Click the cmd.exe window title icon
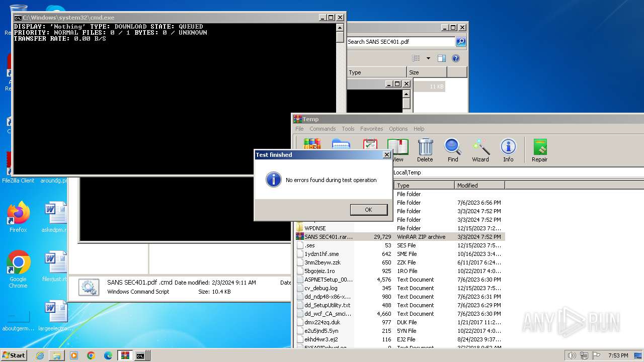The height and width of the screenshot is (362, 644). point(18,18)
